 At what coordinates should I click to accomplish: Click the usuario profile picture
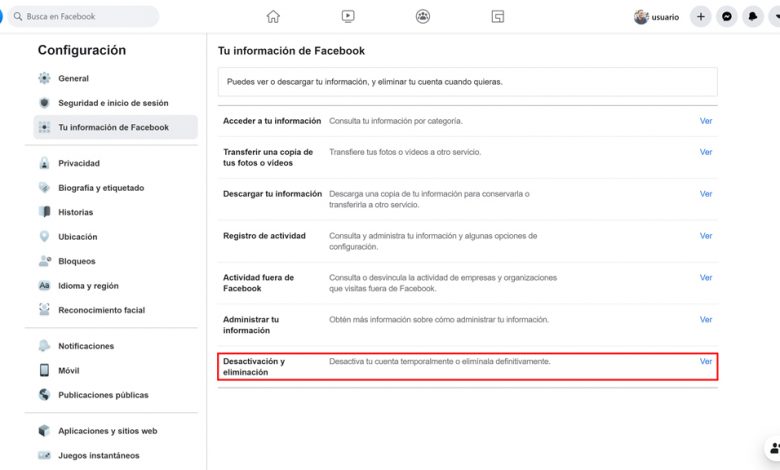click(x=641, y=17)
